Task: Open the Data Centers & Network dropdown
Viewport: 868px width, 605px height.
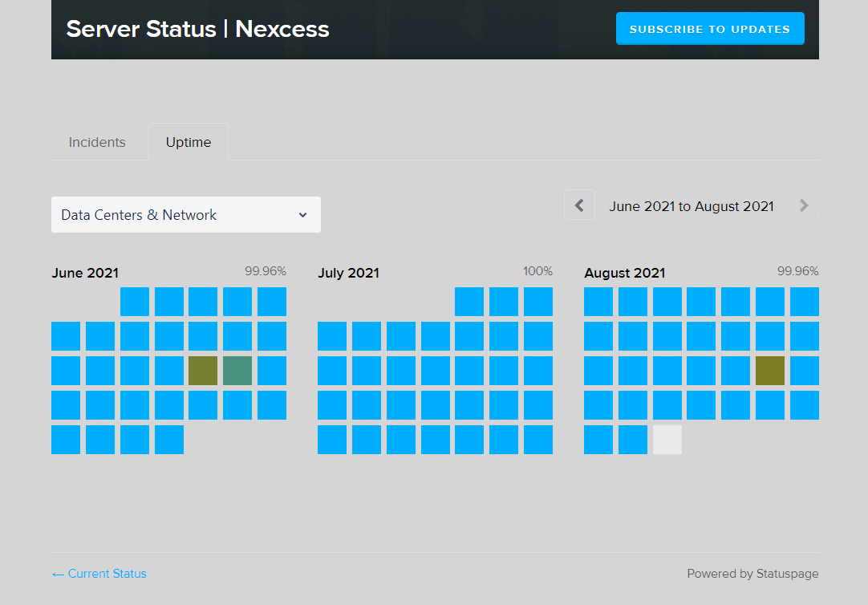Action: pyautogui.click(x=185, y=215)
